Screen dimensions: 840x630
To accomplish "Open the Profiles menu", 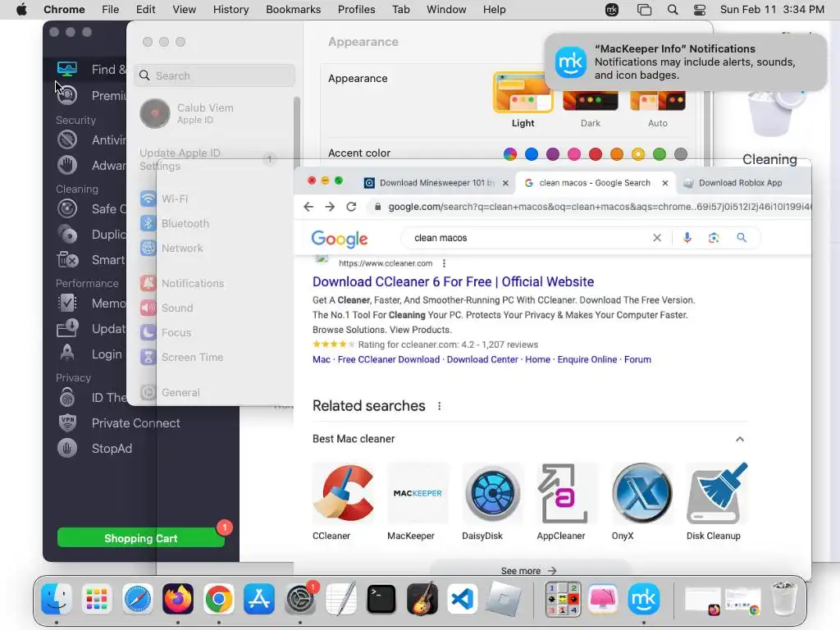I will [356, 10].
